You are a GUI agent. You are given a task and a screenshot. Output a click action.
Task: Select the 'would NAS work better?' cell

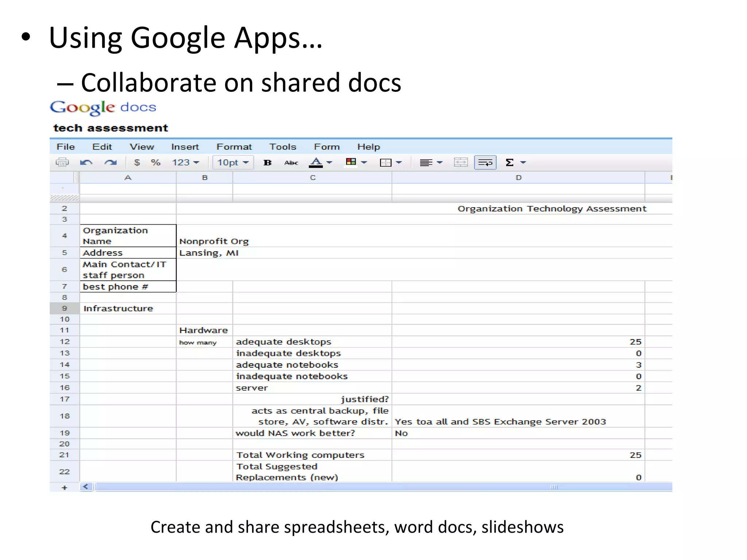tap(312, 433)
